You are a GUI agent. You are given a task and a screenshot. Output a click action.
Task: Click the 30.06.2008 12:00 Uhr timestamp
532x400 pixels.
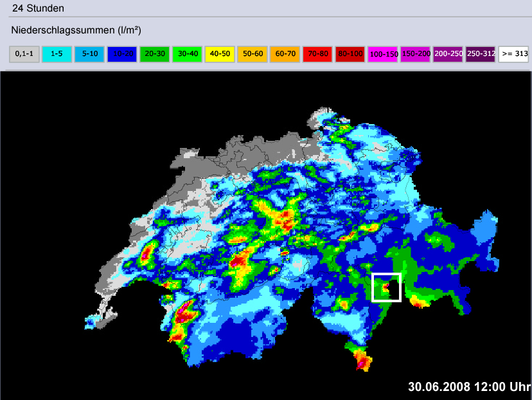pos(470,386)
